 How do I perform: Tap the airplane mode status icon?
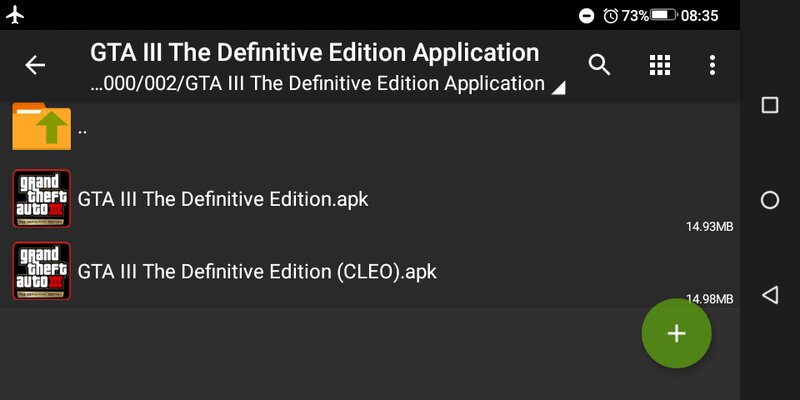[15, 15]
